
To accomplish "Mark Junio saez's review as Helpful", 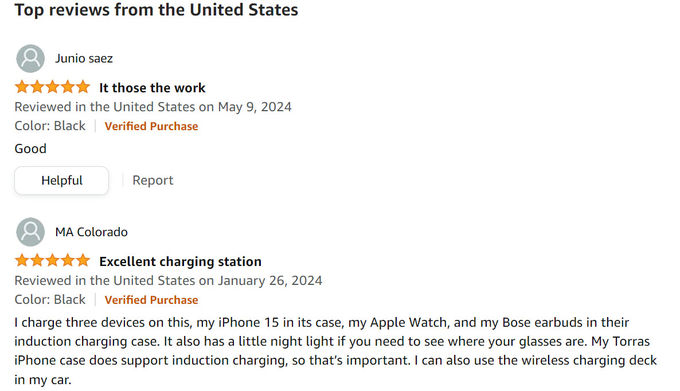I will (x=62, y=180).
